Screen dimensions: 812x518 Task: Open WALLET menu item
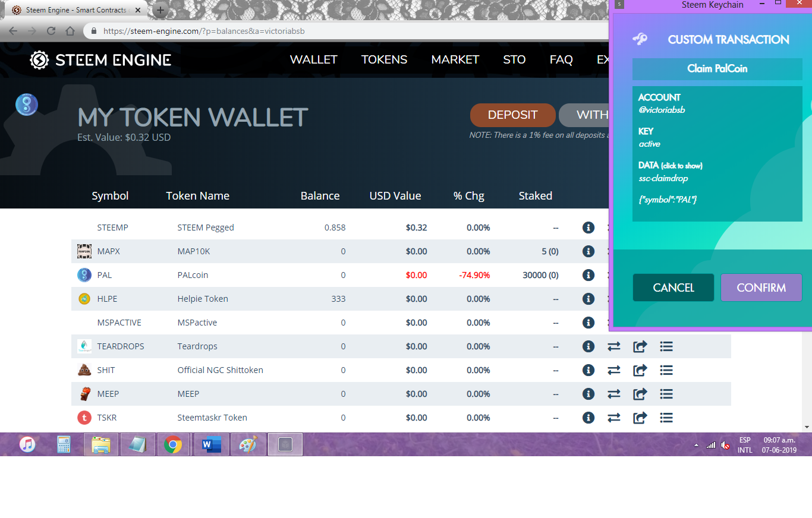[313, 59]
